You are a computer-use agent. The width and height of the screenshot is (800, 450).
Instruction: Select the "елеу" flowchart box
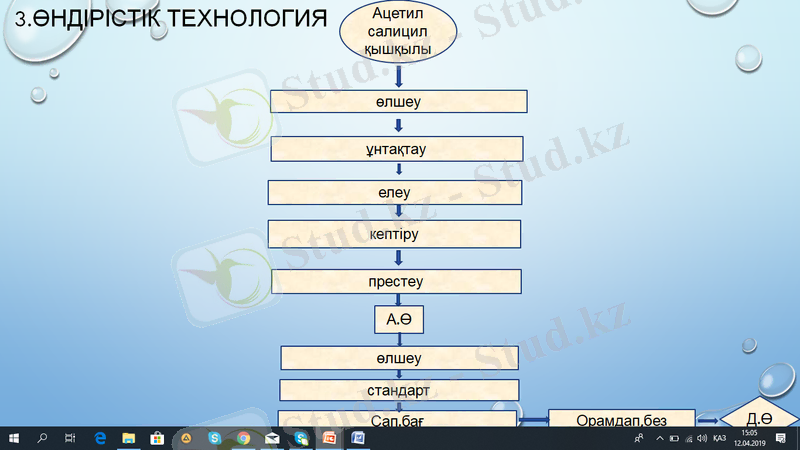(395, 192)
